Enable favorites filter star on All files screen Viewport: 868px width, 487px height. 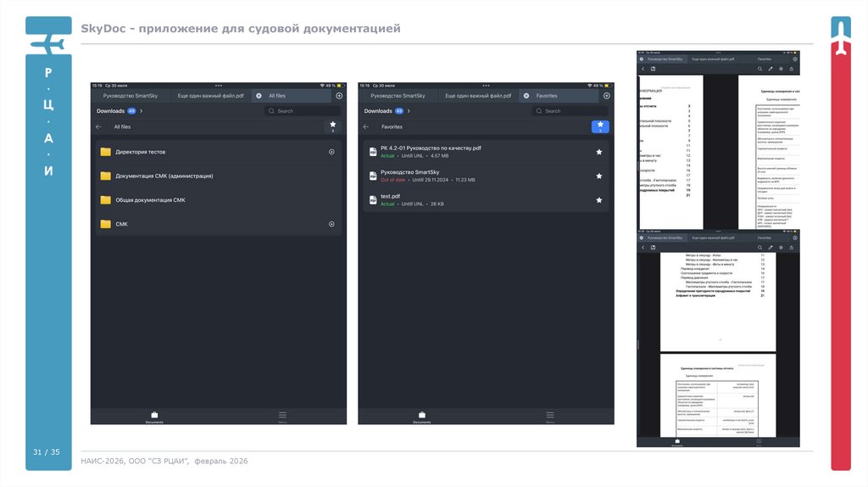pyautogui.click(x=332, y=126)
